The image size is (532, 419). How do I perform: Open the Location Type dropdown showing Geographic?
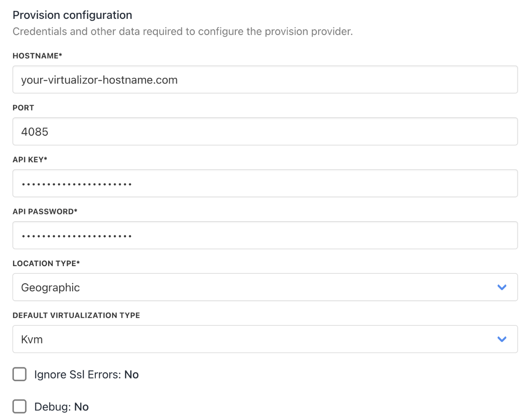[257, 287]
